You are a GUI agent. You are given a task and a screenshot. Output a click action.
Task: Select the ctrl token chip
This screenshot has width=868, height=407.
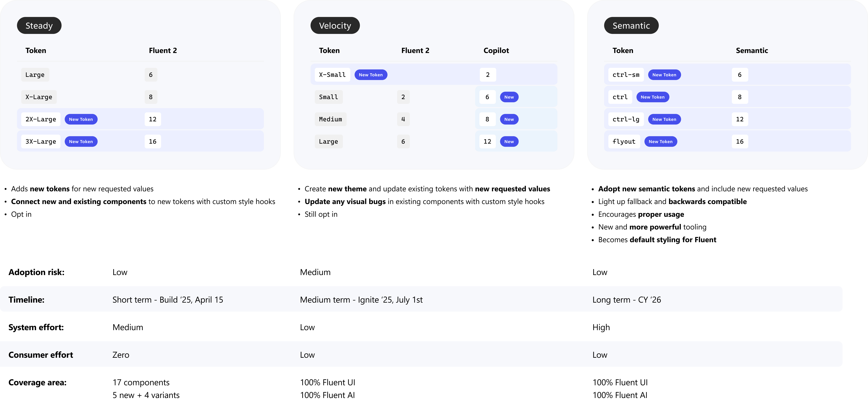[620, 97]
